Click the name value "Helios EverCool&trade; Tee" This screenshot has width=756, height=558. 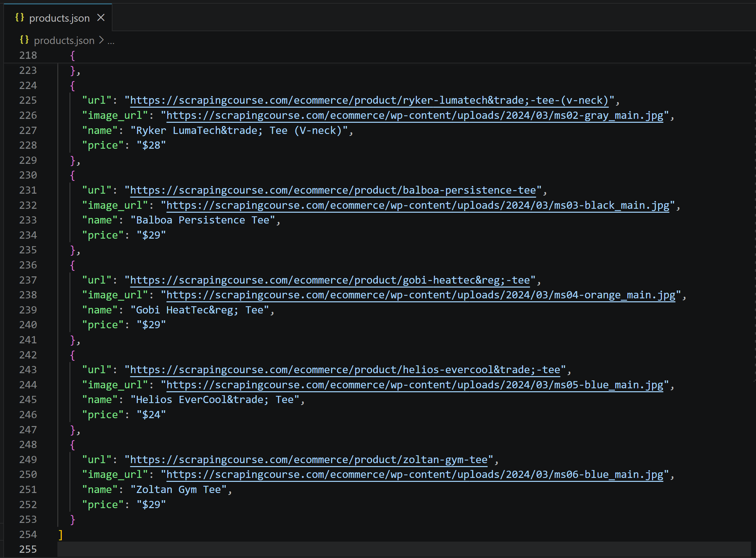[215, 400]
